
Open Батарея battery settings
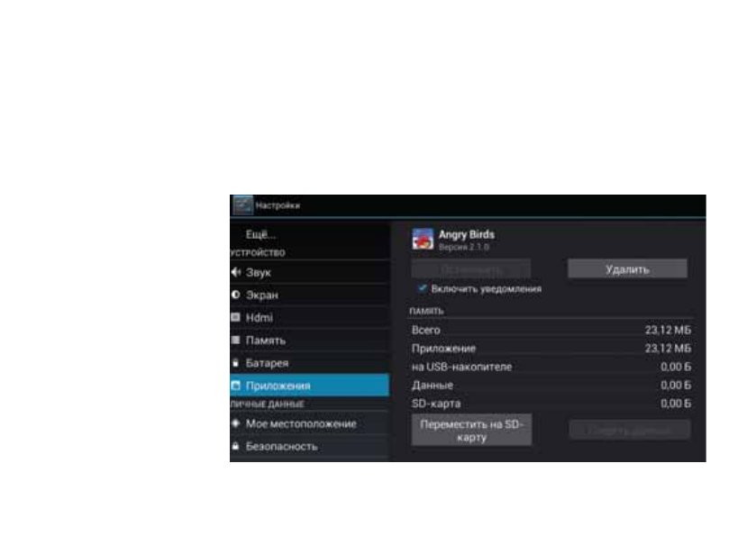310,363
